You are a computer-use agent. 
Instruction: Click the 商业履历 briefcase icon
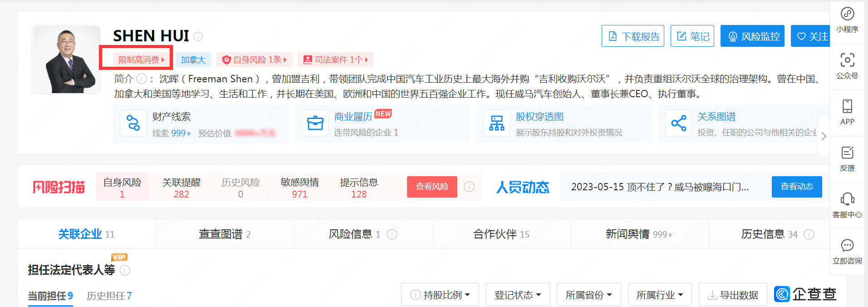pos(315,123)
